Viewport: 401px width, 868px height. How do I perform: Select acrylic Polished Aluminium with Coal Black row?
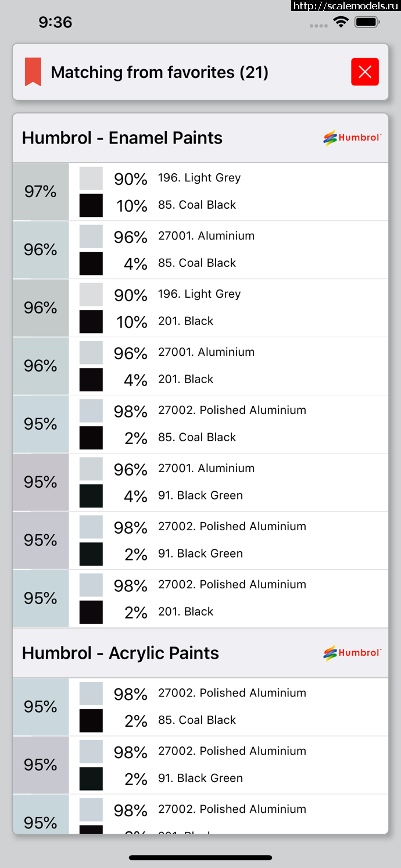click(x=201, y=706)
